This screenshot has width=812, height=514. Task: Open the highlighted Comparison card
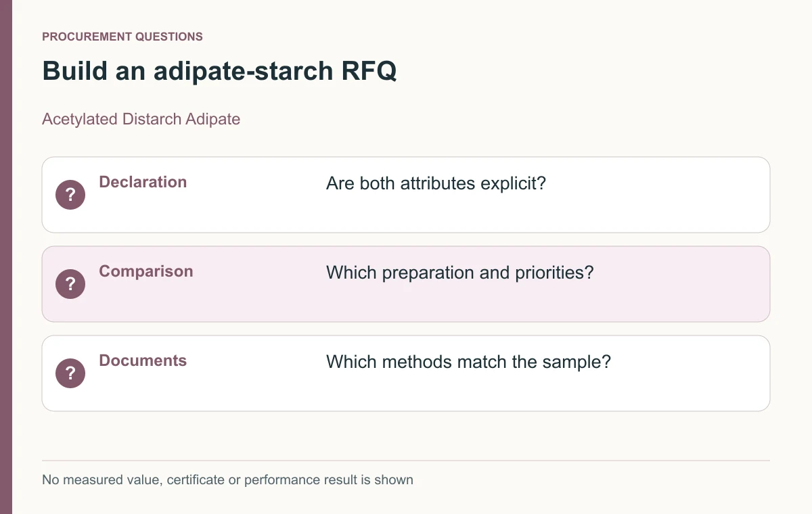(x=406, y=284)
